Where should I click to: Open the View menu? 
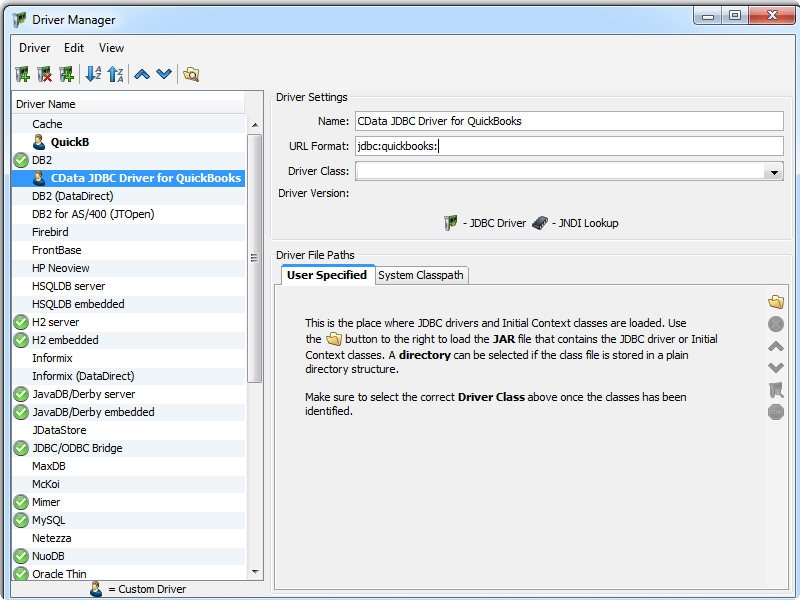tap(111, 48)
